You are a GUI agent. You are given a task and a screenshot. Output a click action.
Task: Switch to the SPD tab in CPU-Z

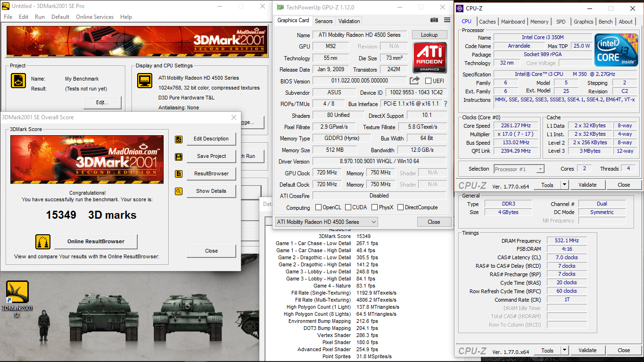(561, 22)
